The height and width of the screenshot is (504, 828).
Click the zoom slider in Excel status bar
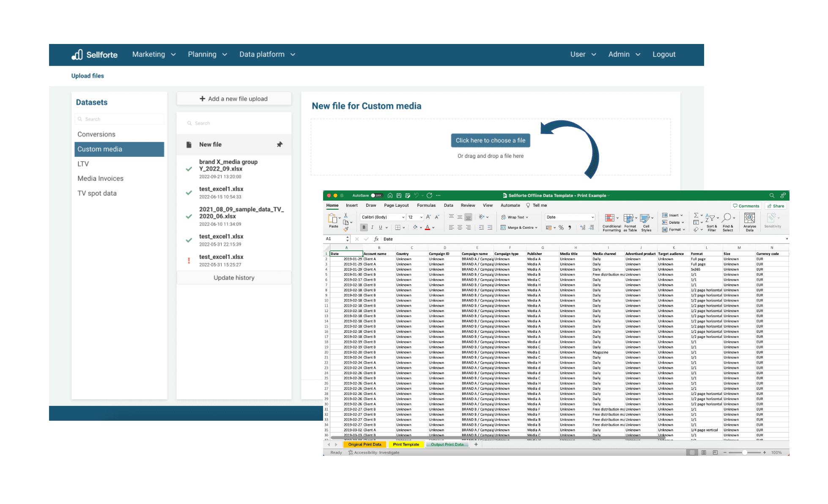pyautogui.click(x=745, y=452)
